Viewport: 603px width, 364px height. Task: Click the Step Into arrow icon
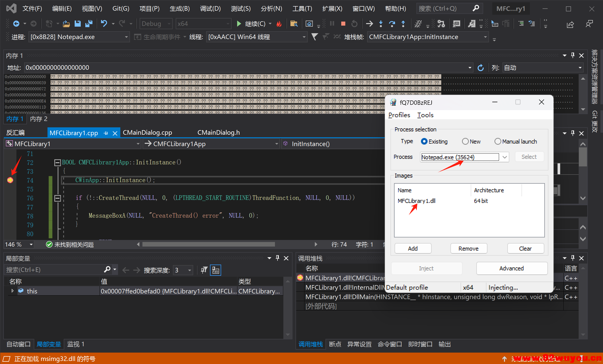pos(381,24)
